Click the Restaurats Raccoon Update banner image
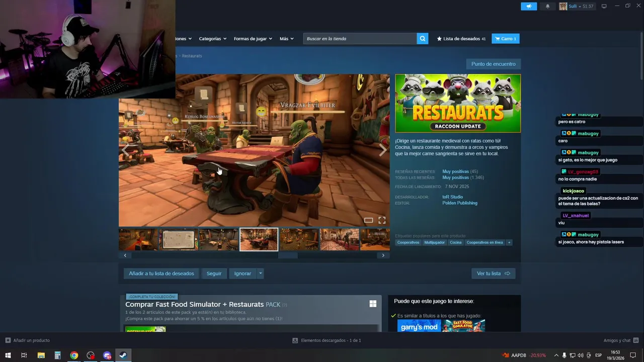This screenshot has height=362, width=644. [x=458, y=104]
